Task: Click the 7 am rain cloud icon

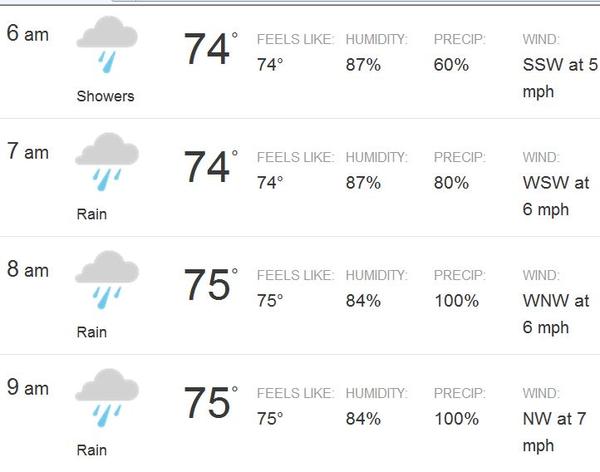Action: click(107, 162)
